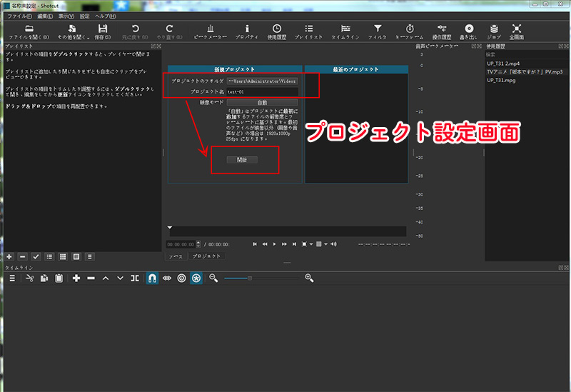Split at playhead icon in timeline

pyautogui.click(x=135, y=278)
